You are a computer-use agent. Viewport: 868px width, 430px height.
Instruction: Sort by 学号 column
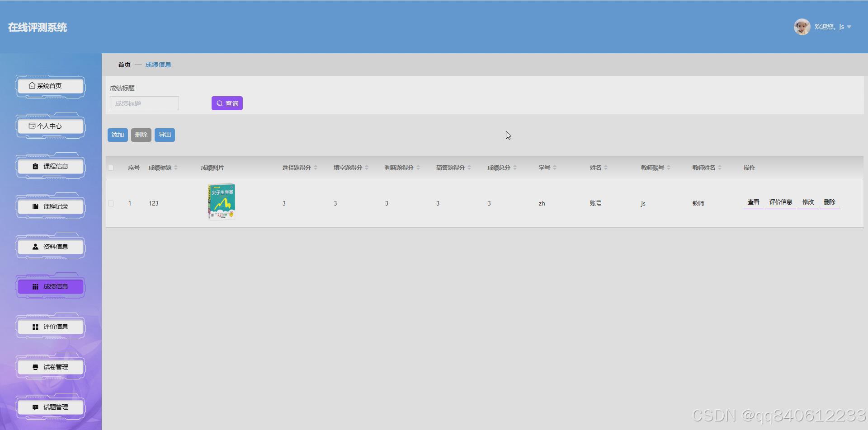pos(555,168)
